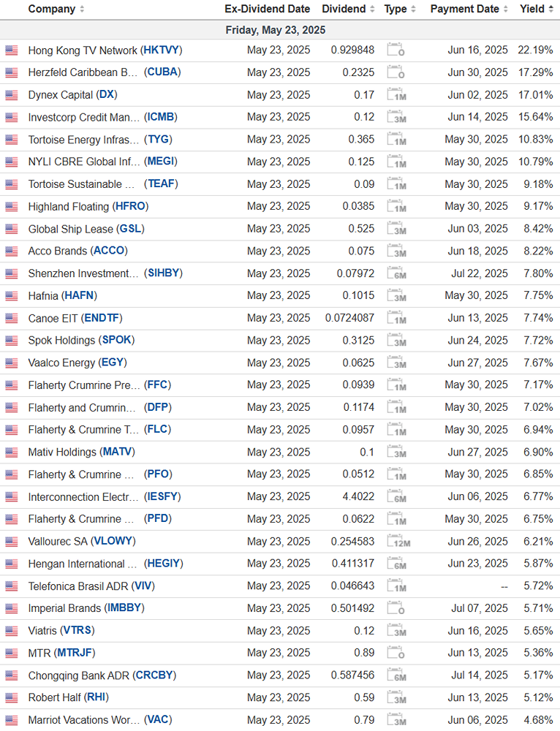
Task: Sort the table by Company column arrows
Action: coord(82,10)
